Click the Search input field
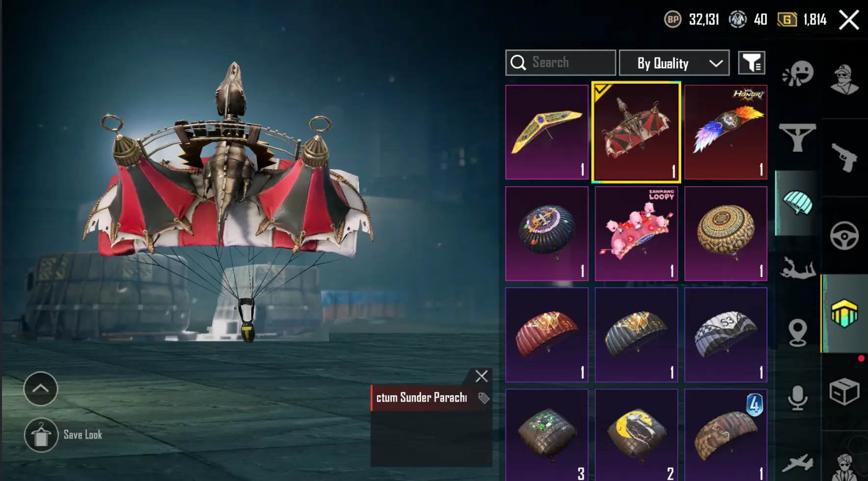 coord(561,63)
